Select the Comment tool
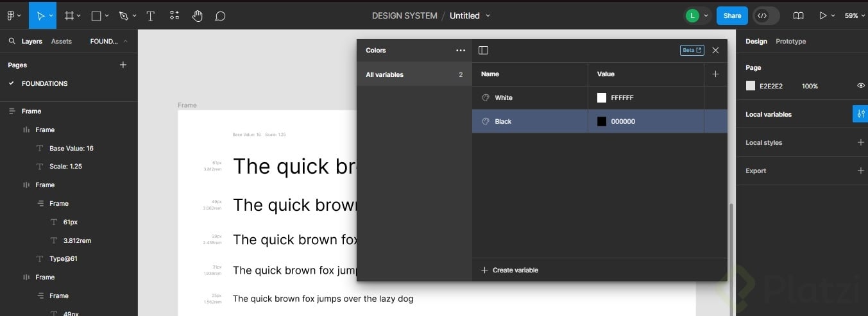 click(220, 15)
